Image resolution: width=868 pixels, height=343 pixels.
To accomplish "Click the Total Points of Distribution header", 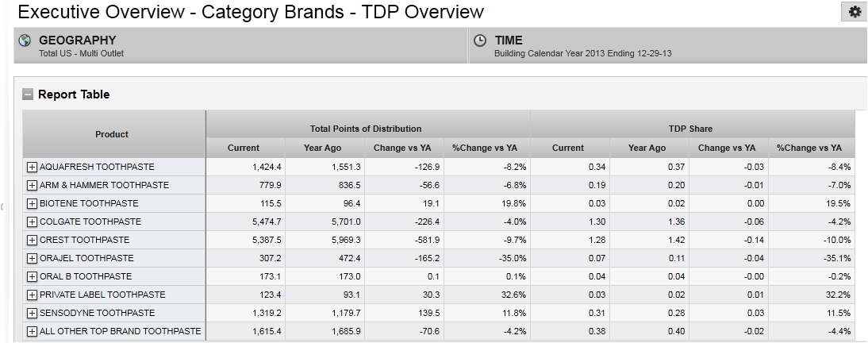I will [x=366, y=129].
